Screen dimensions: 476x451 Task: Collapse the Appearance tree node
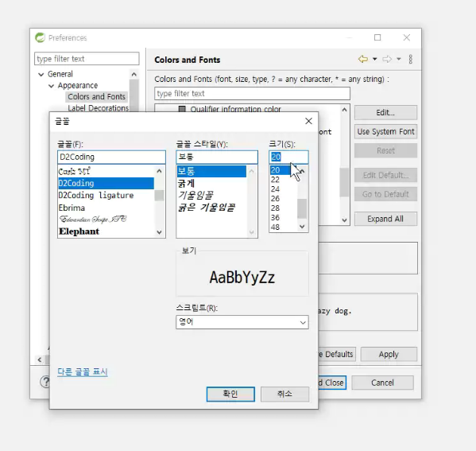point(51,86)
